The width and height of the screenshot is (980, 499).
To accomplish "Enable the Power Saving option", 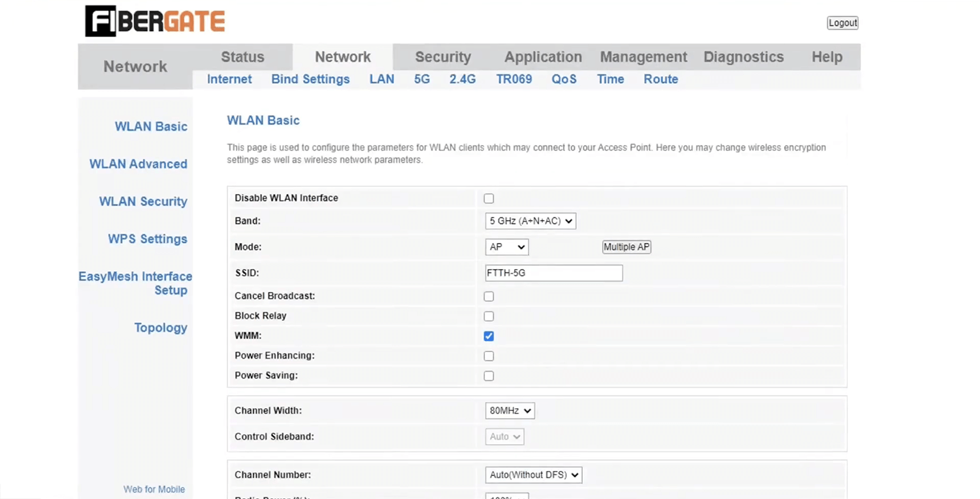I will point(489,376).
